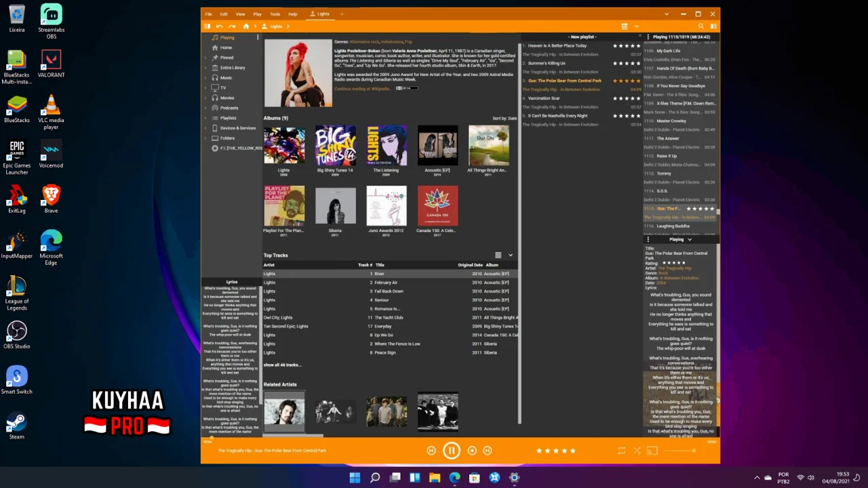Open the Playing node options (three dots)
The height and width of the screenshot is (488, 868).
pyautogui.click(x=258, y=37)
